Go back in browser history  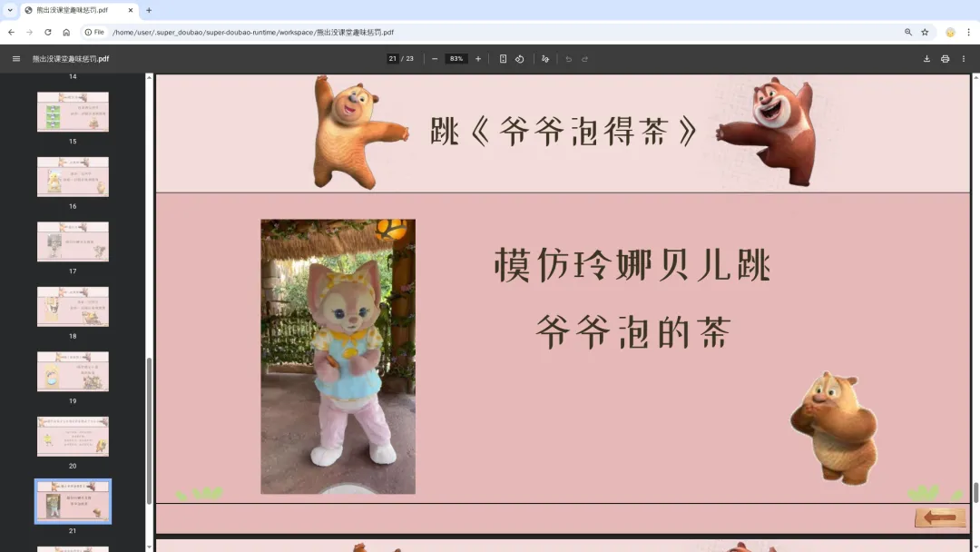click(11, 32)
